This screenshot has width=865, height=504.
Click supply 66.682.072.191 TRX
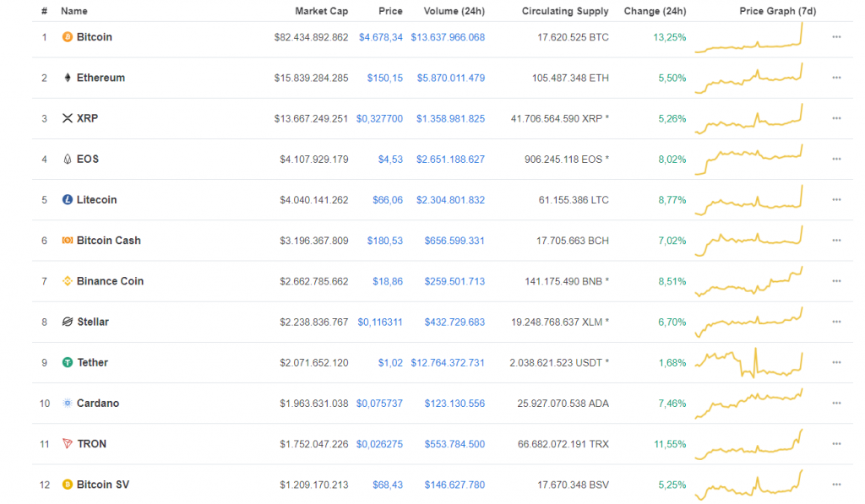[563, 444]
